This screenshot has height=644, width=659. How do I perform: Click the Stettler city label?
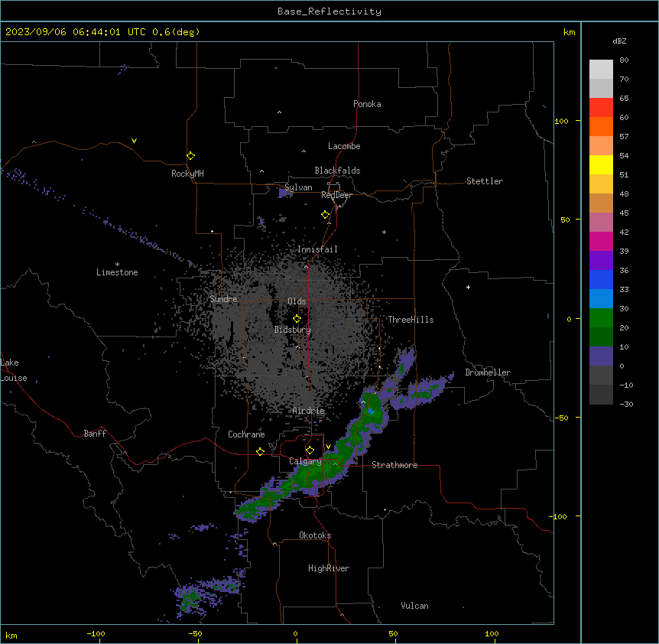(484, 181)
